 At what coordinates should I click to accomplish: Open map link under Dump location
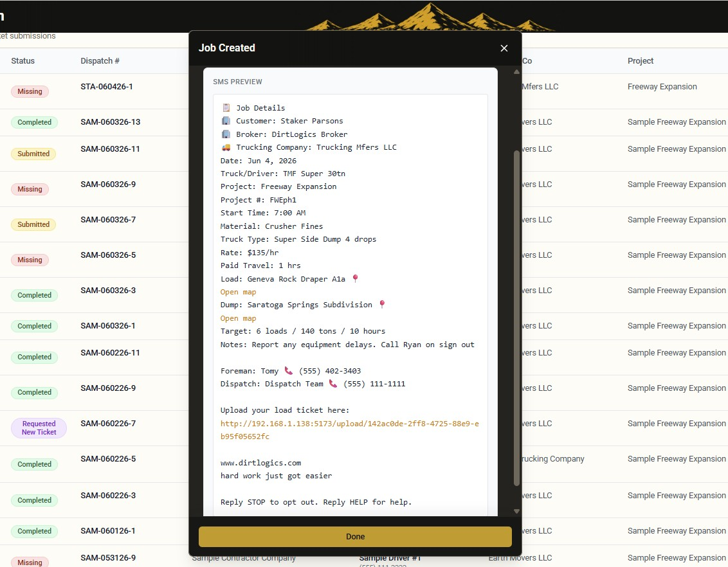click(x=238, y=318)
